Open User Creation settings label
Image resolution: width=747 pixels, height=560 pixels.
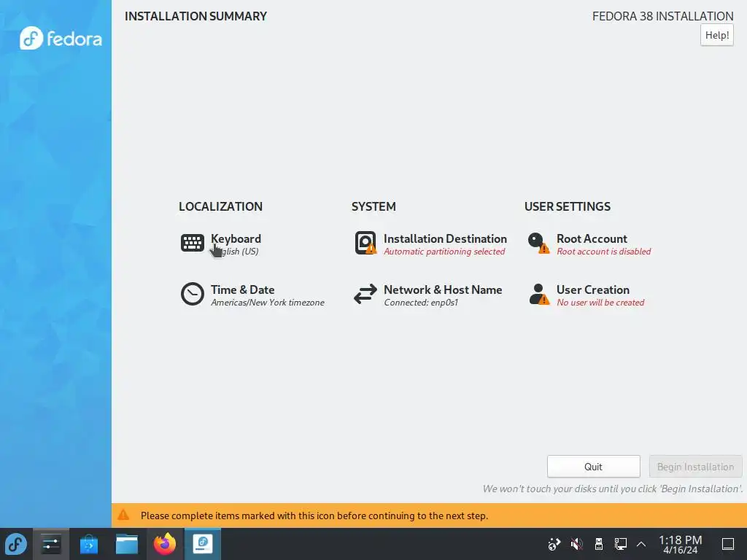pyautogui.click(x=593, y=289)
